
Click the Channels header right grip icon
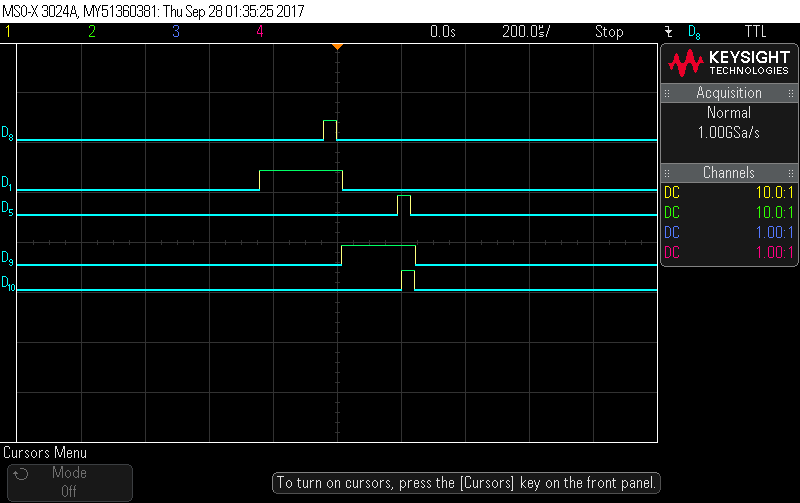pos(791,173)
